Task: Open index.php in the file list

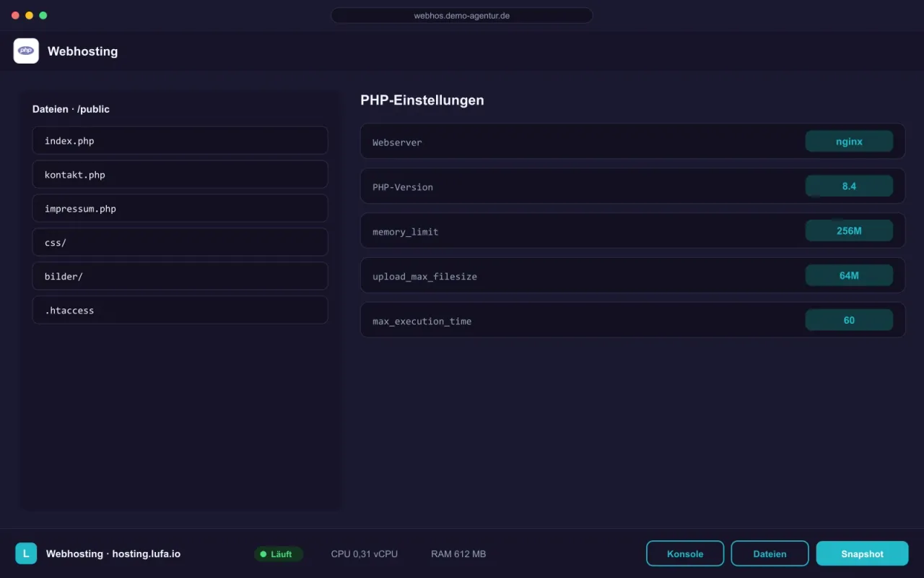Action: 180,140
